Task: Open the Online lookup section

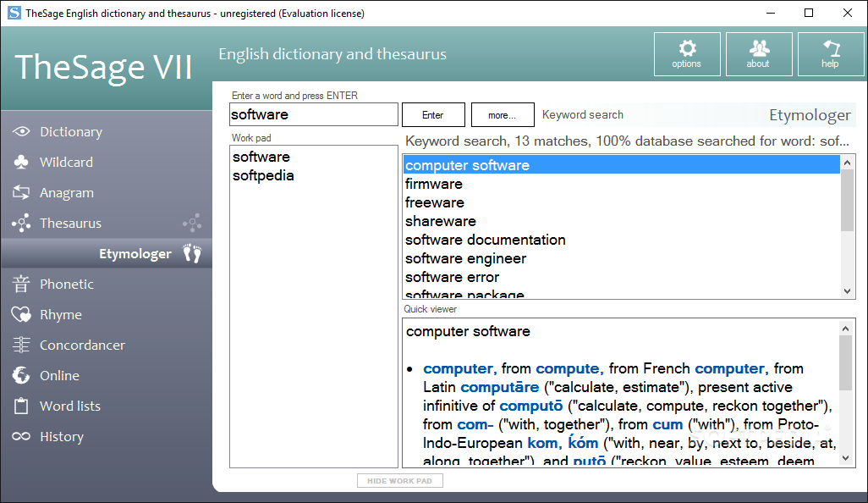Action: tap(60, 376)
